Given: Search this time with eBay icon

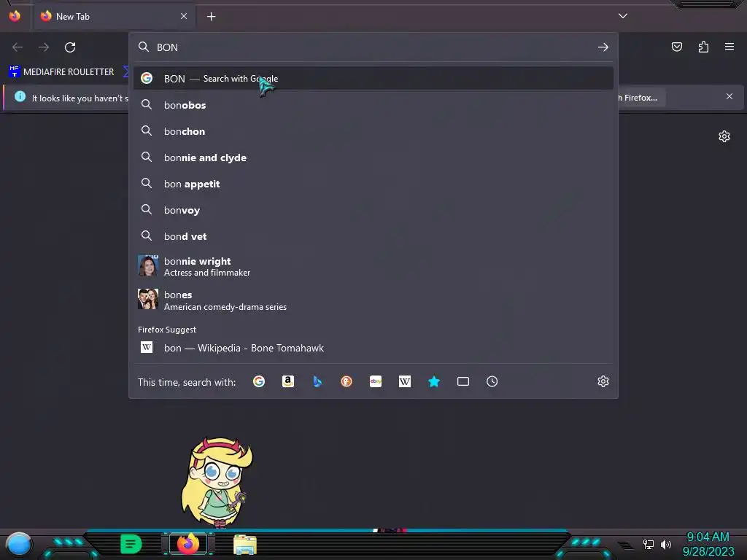Looking at the screenshot, I should [x=376, y=381].
